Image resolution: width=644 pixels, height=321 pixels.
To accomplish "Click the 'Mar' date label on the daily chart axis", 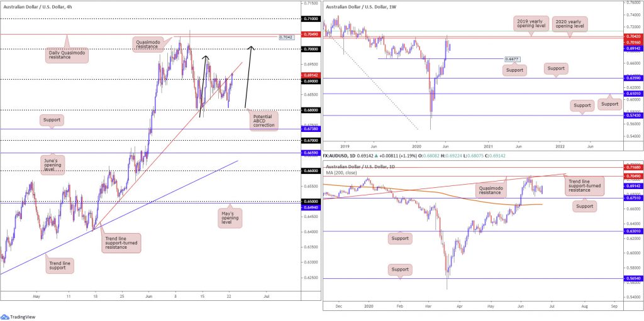I will pos(429,306).
